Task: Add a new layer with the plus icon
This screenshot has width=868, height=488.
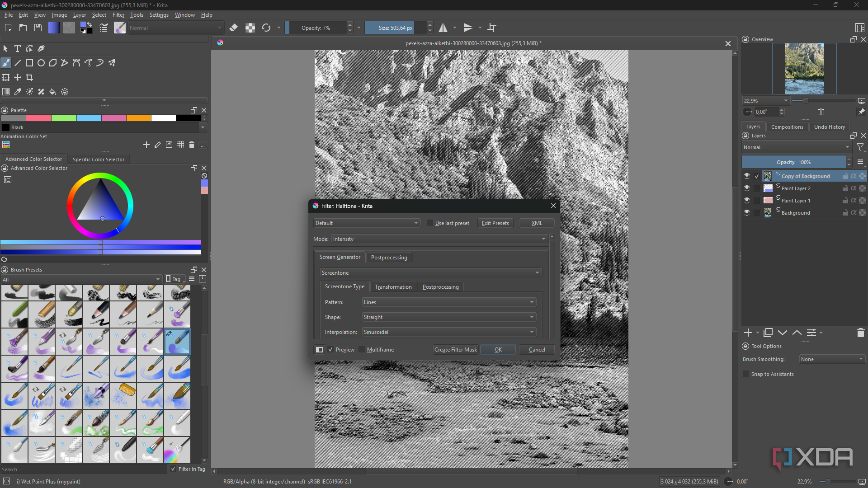Action: [748, 333]
